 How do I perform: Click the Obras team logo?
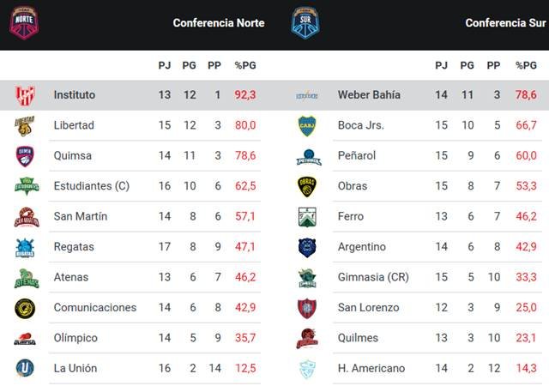(x=307, y=186)
